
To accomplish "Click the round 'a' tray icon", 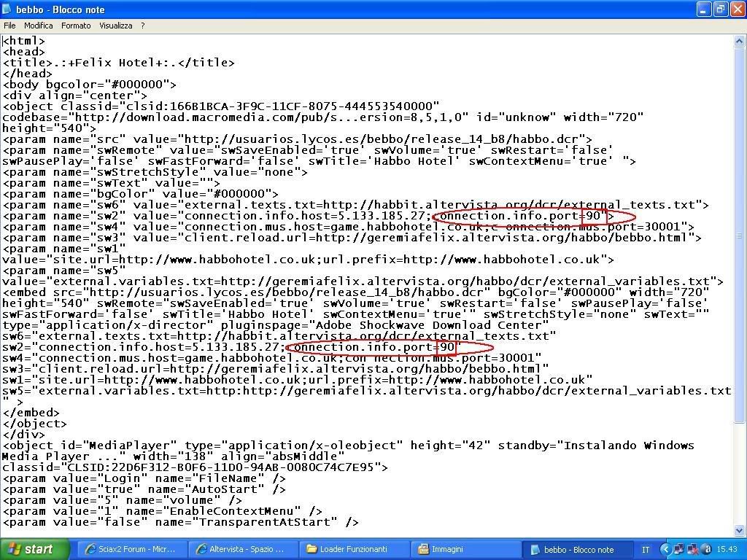I will pyautogui.click(x=706, y=550).
